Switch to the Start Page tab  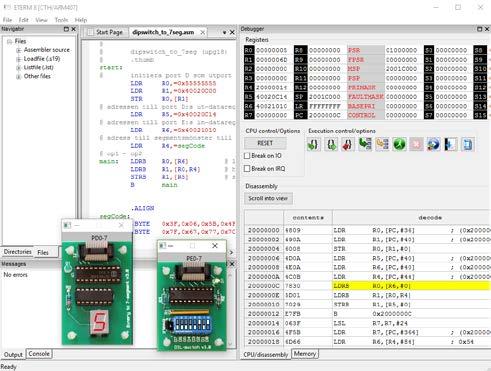tap(106, 32)
